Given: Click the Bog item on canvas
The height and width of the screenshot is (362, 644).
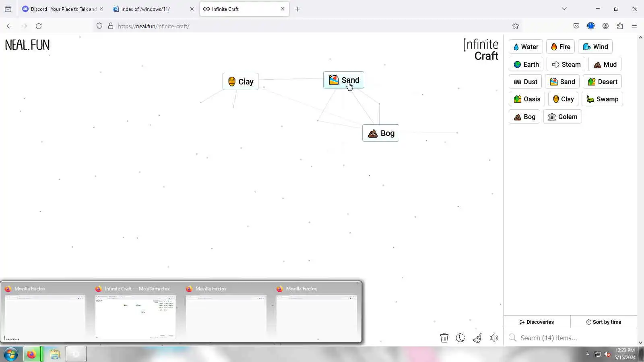Looking at the screenshot, I should click(x=380, y=133).
